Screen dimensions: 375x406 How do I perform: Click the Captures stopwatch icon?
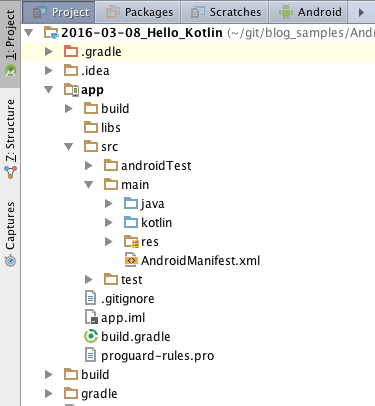coord(10,261)
